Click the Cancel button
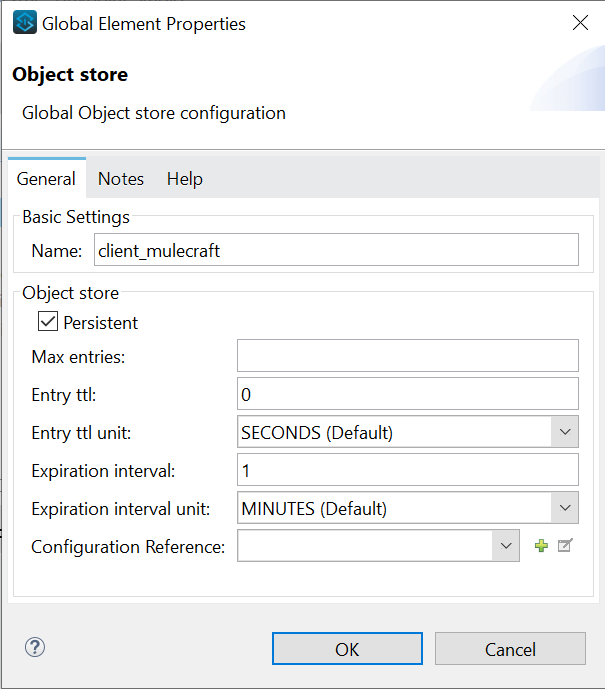The width and height of the screenshot is (605, 689). tap(510, 649)
